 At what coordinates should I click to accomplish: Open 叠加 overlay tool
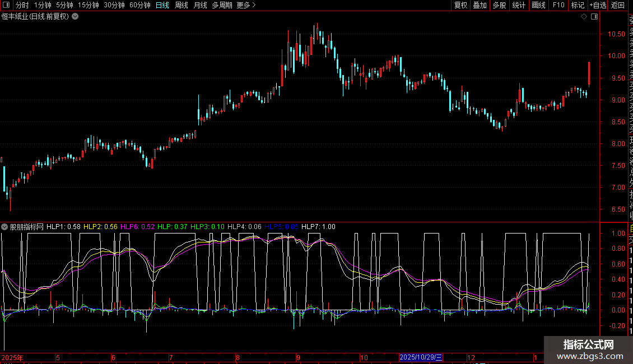click(480, 6)
